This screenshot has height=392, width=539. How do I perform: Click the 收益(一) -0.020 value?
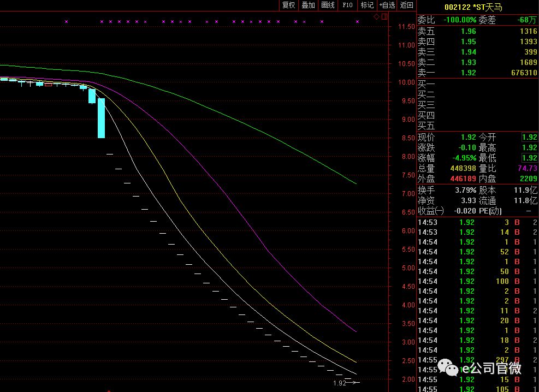coord(465,211)
